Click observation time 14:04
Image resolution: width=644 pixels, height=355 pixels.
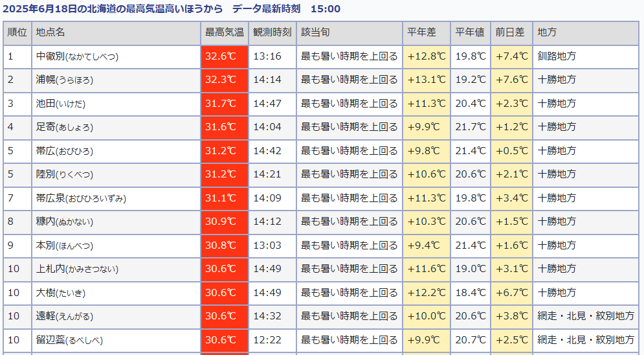point(267,127)
